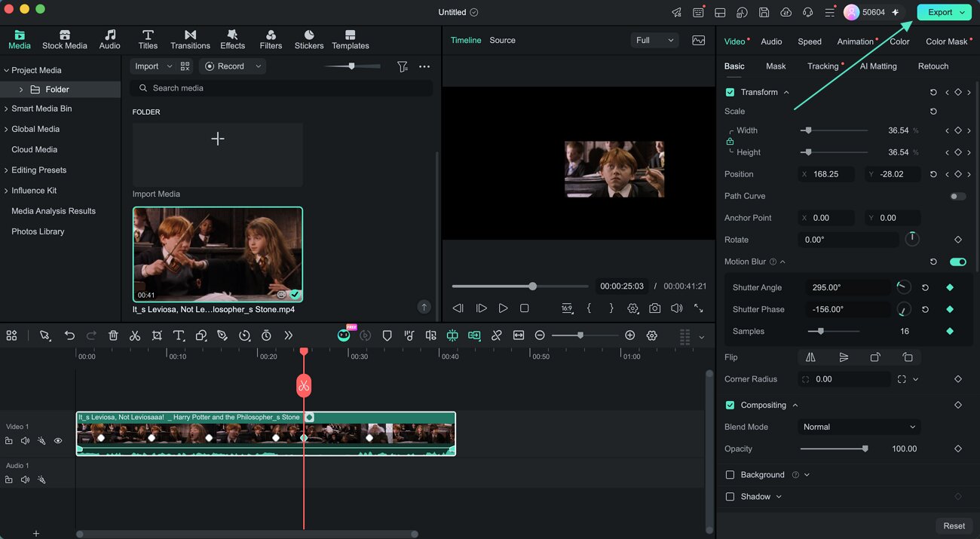Click the zoom in plus icon on timeline
Viewport: 980px width, 539px height.
point(630,335)
